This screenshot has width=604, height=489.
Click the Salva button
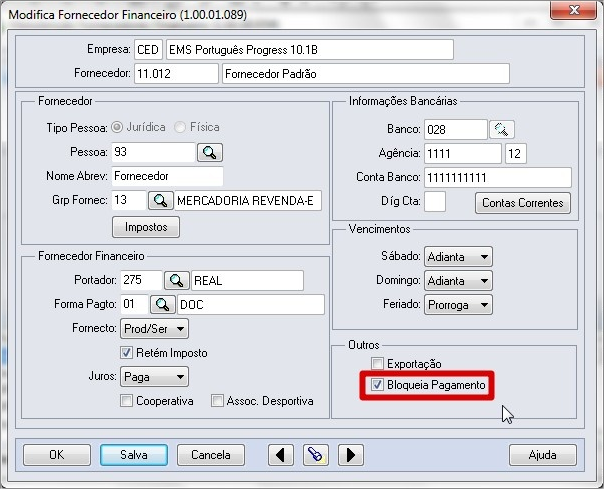134,455
